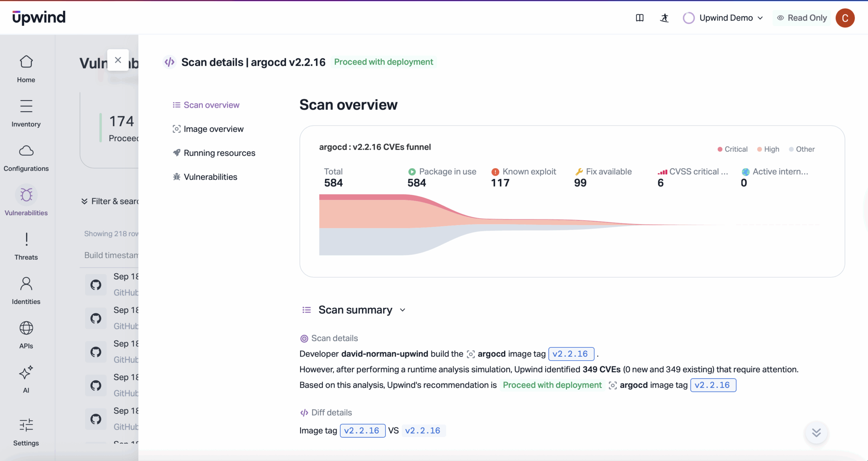The width and height of the screenshot is (868, 461).
Task: Switch to Image overview tab
Action: 213,129
